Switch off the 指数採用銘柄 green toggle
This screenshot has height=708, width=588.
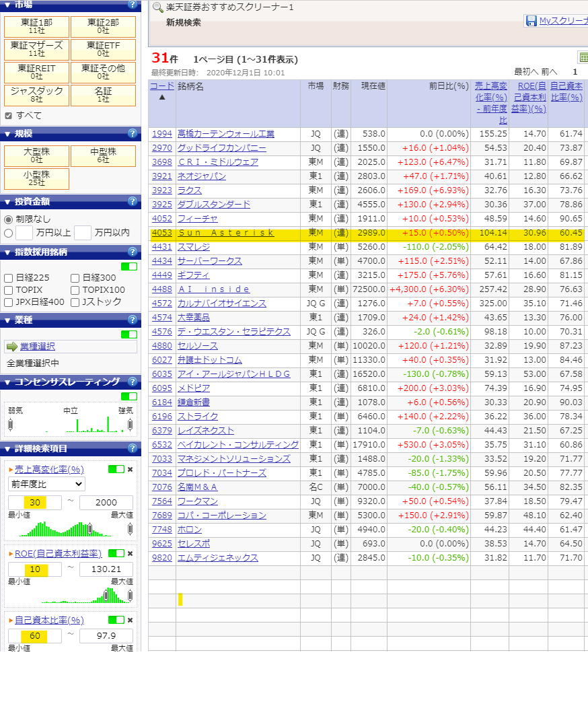point(129,267)
